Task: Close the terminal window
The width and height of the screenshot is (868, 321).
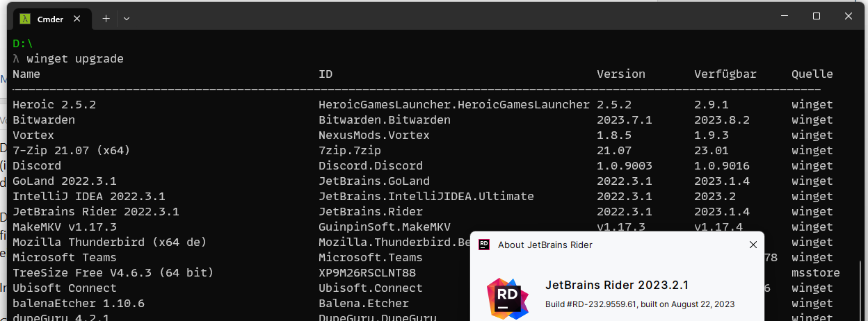Action: (x=849, y=16)
